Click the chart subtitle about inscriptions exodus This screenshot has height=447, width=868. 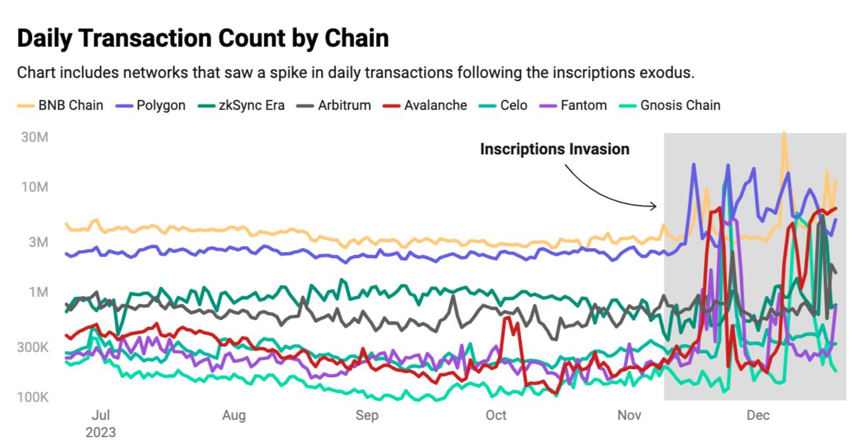tap(356, 73)
